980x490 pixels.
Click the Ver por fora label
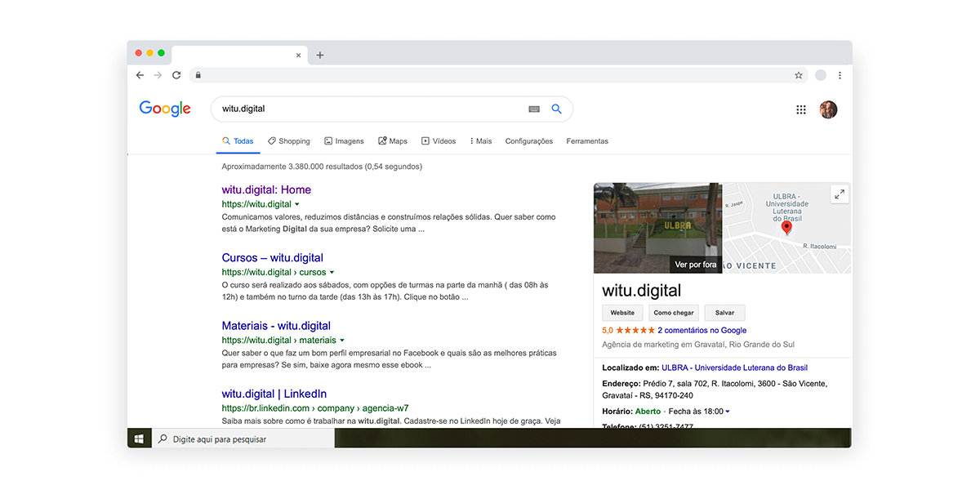click(x=696, y=265)
